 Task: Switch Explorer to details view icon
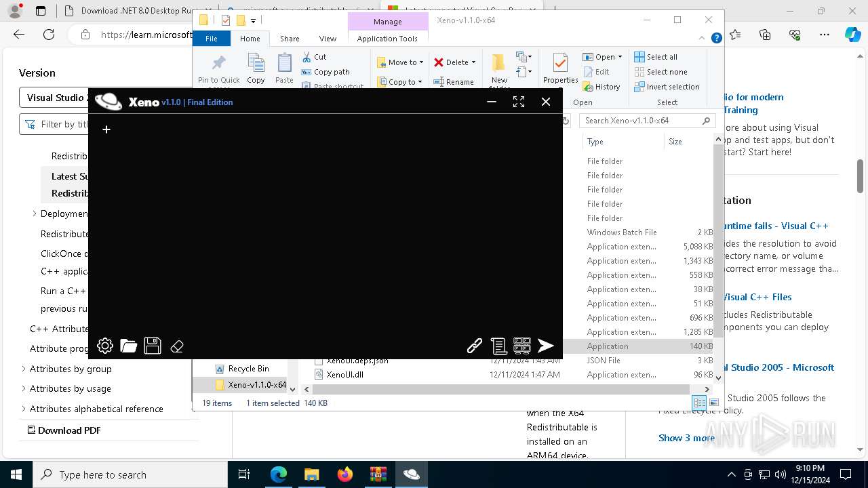coord(699,403)
